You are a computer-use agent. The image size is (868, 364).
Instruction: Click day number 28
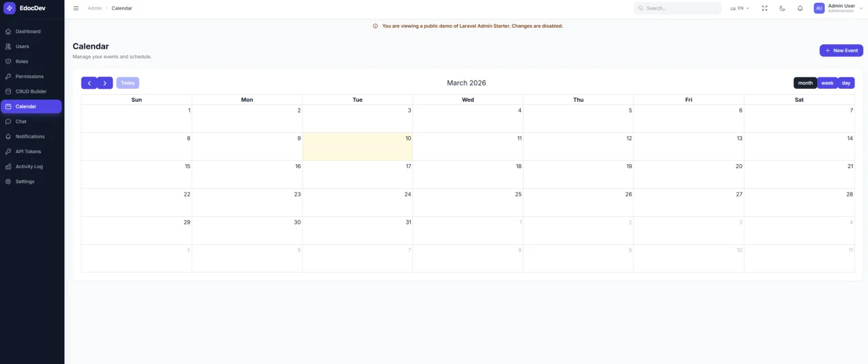tap(849, 194)
